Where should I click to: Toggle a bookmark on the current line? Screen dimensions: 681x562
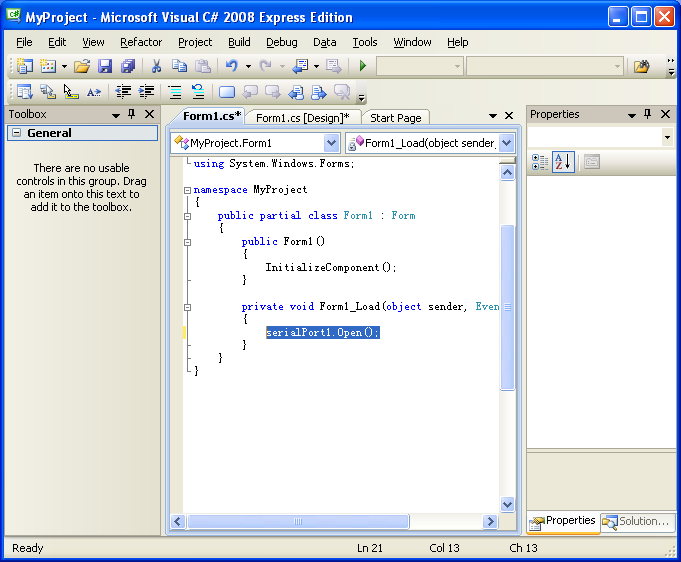point(227,92)
